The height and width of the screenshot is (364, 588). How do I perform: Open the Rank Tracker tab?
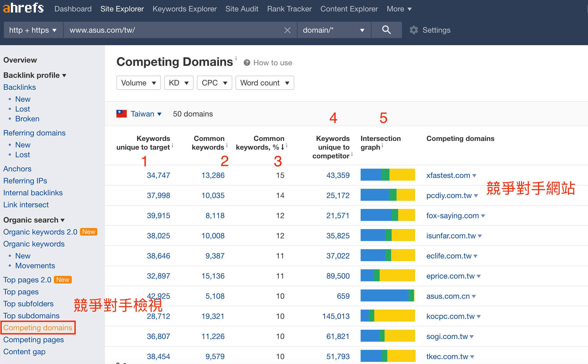(289, 9)
